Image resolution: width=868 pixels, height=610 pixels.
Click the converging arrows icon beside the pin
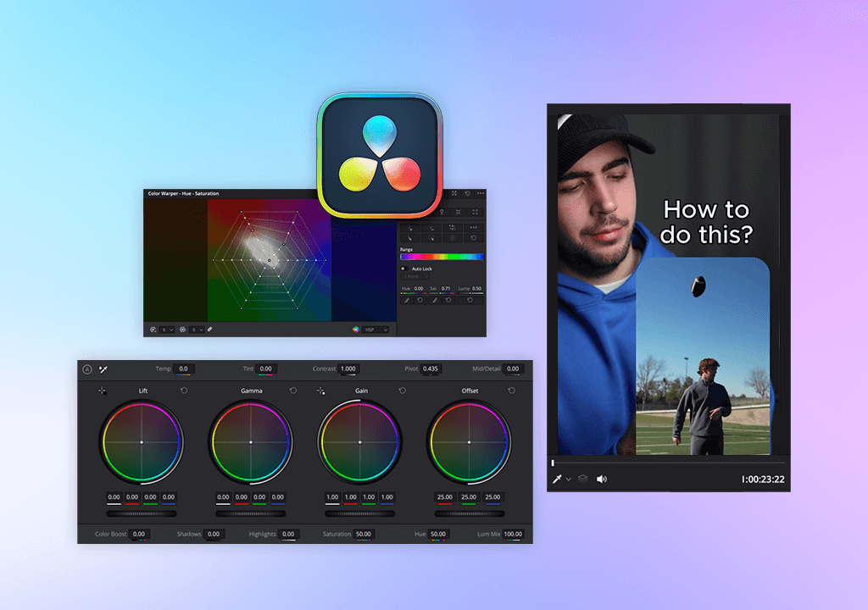[x=458, y=212]
